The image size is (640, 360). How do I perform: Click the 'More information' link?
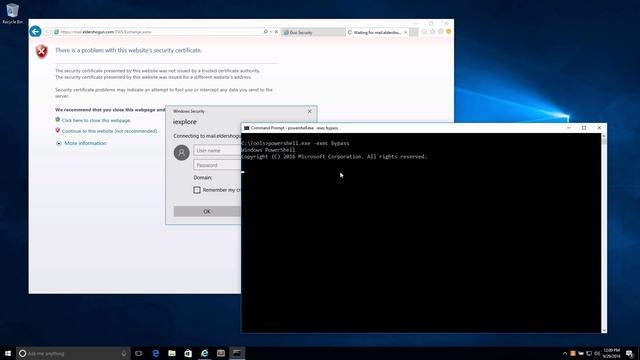point(85,143)
